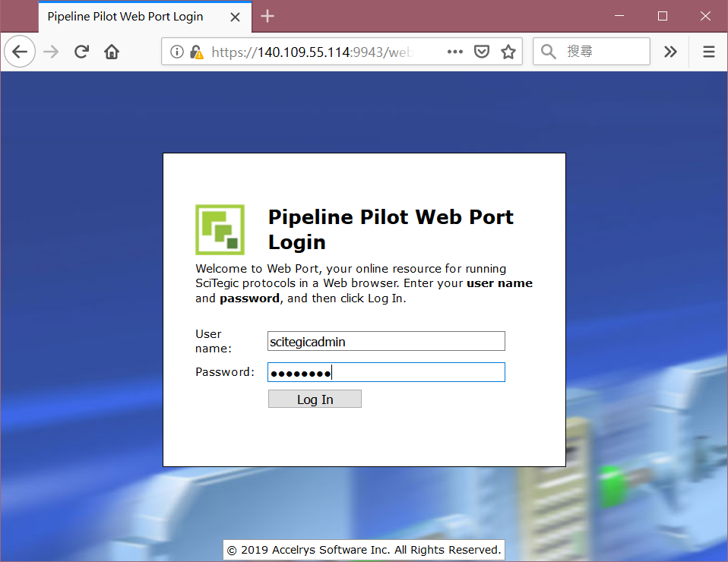Click the Pipeline Pilot Web Port Login heading
Screen dimensions: 728x562
pyautogui.click(x=391, y=229)
